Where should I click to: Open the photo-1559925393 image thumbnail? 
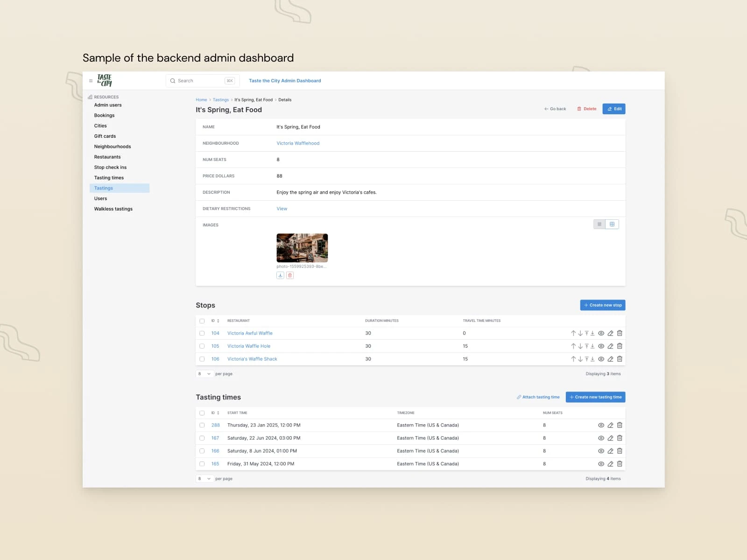tap(302, 247)
